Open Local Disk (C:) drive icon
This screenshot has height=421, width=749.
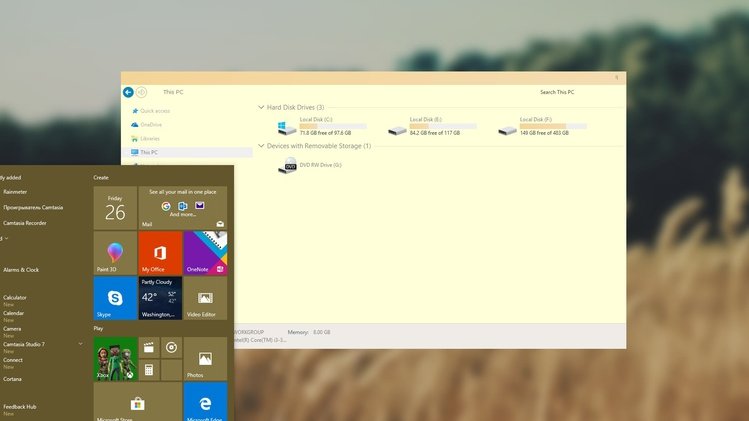(287, 128)
